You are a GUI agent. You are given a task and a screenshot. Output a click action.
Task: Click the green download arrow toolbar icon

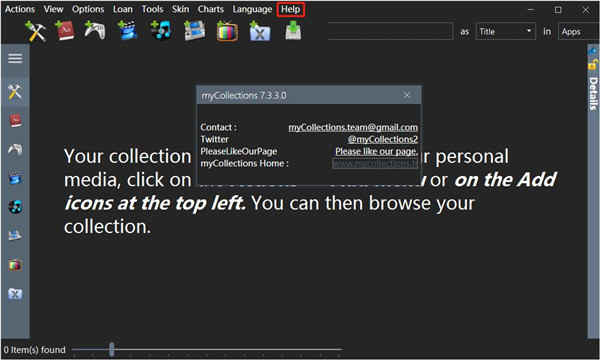(293, 31)
